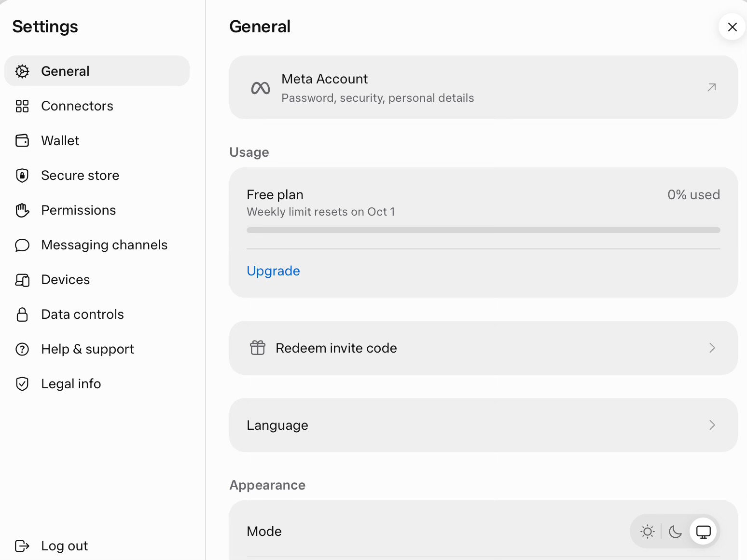Screen dimensions: 747x560
Task: Click the Legal info shield check icon
Action: [22, 384]
